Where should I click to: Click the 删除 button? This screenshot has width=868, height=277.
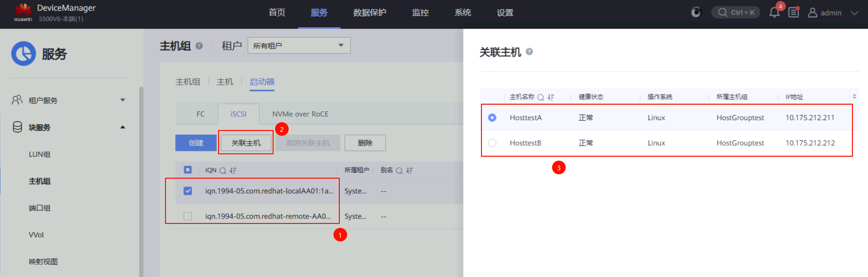tap(365, 143)
